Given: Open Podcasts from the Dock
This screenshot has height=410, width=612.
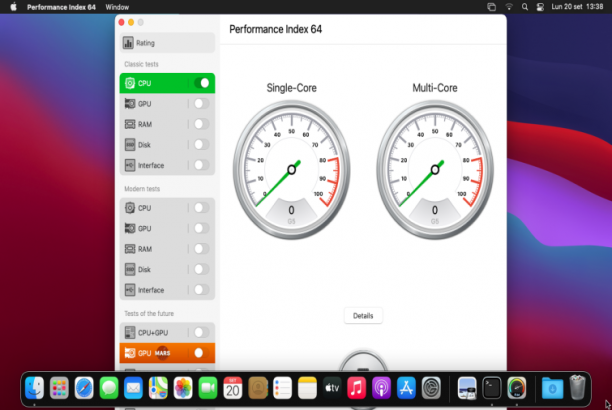Looking at the screenshot, I should [x=381, y=388].
